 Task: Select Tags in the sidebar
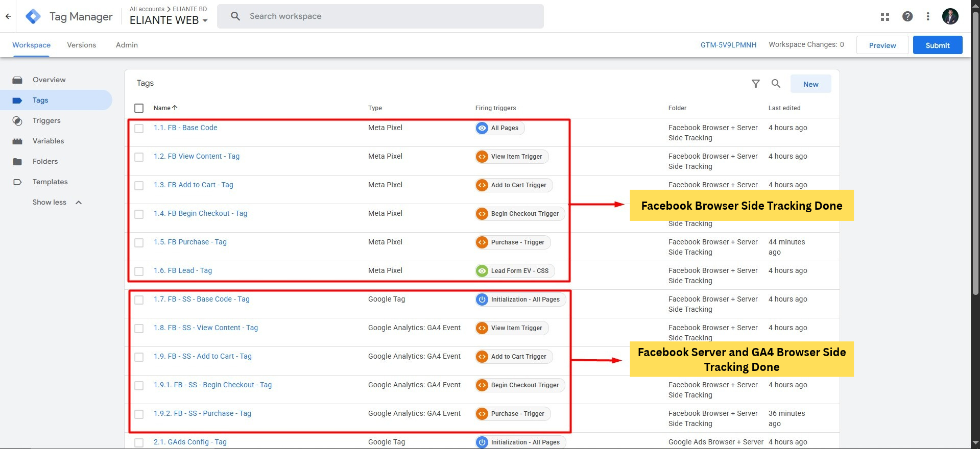pyautogui.click(x=56, y=100)
